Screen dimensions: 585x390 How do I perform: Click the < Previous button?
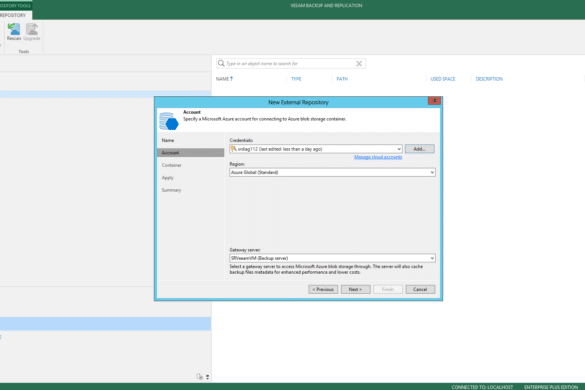(323, 289)
